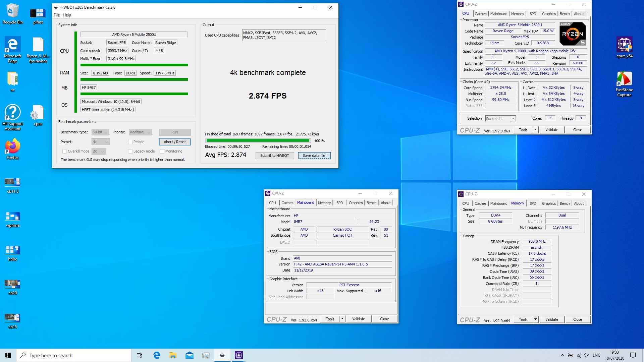Expand Tools arrow in Mainboard window
This screenshot has width=644, height=362.
pyautogui.click(x=342, y=319)
